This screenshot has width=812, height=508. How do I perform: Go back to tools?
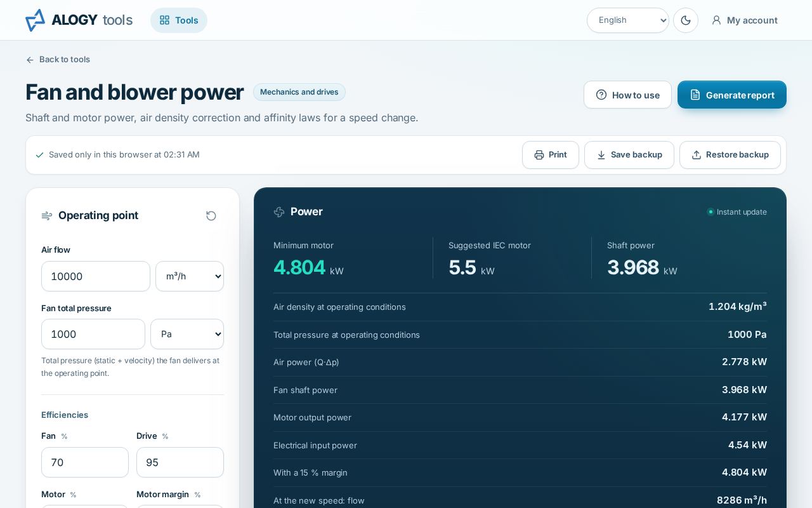pos(58,60)
